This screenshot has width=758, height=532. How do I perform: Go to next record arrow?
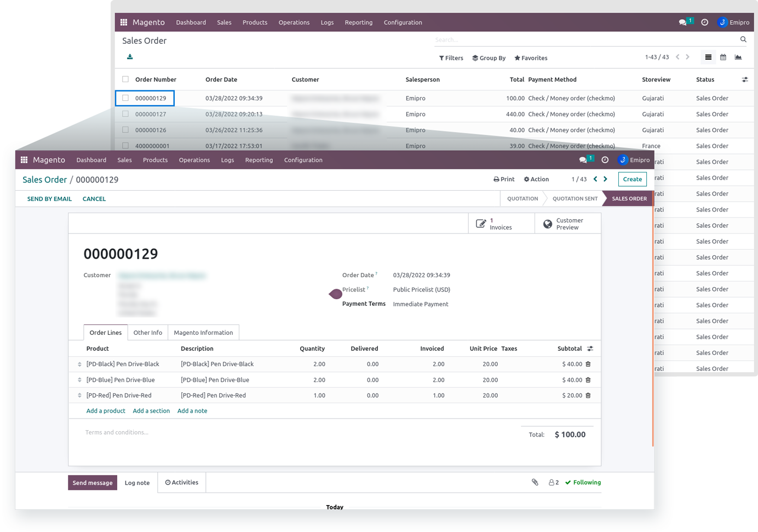click(605, 179)
